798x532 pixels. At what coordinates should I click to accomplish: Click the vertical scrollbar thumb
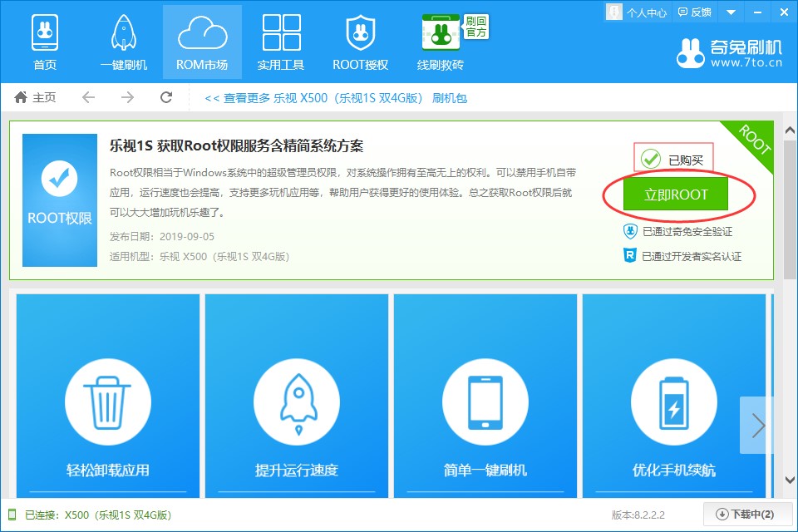click(790, 209)
